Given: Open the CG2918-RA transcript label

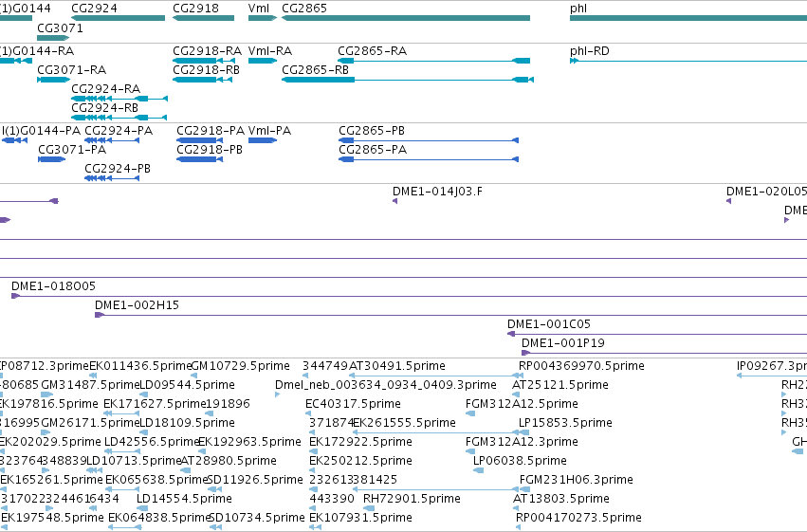Looking at the screenshot, I should 207,51.
